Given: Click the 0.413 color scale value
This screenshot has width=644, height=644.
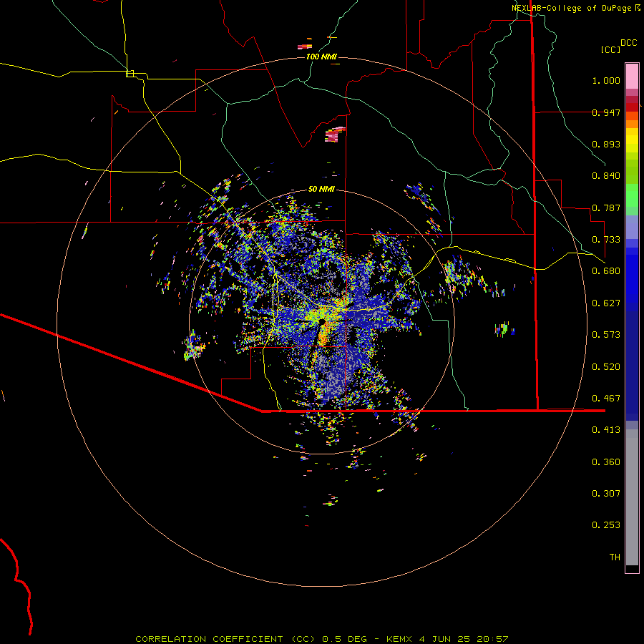Looking at the screenshot, I should (x=606, y=430).
